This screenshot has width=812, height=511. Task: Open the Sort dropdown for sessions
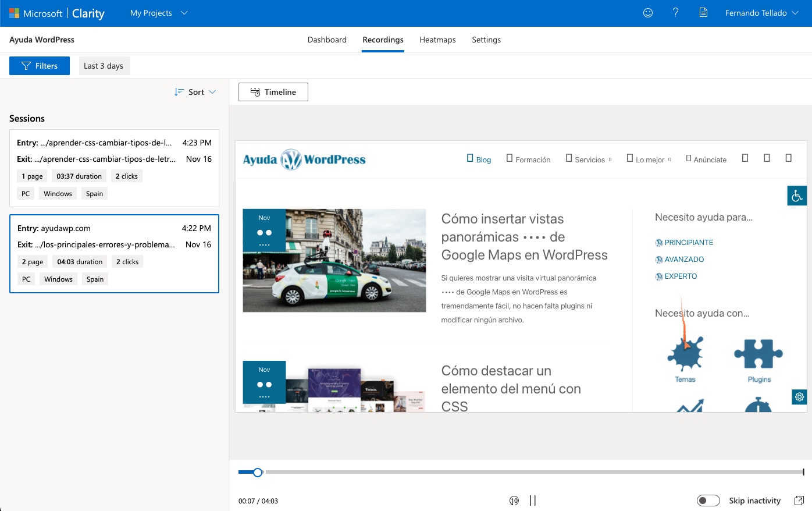point(195,92)
